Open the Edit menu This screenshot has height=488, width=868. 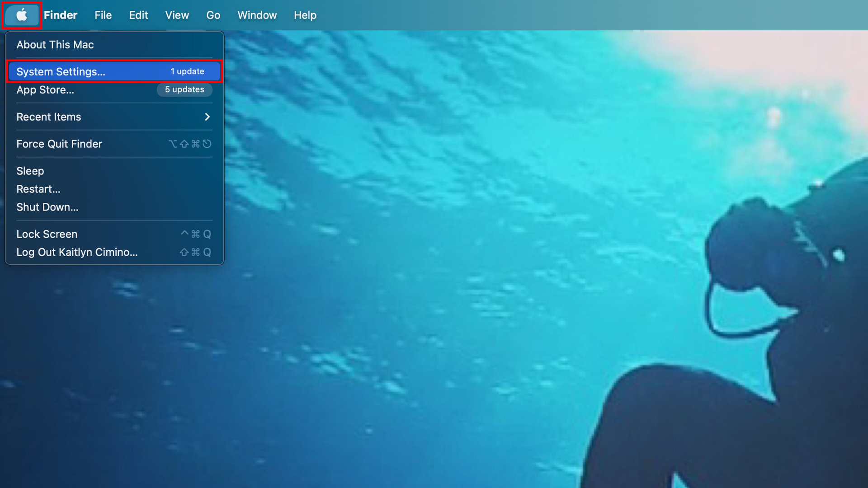tap(138, 15)
